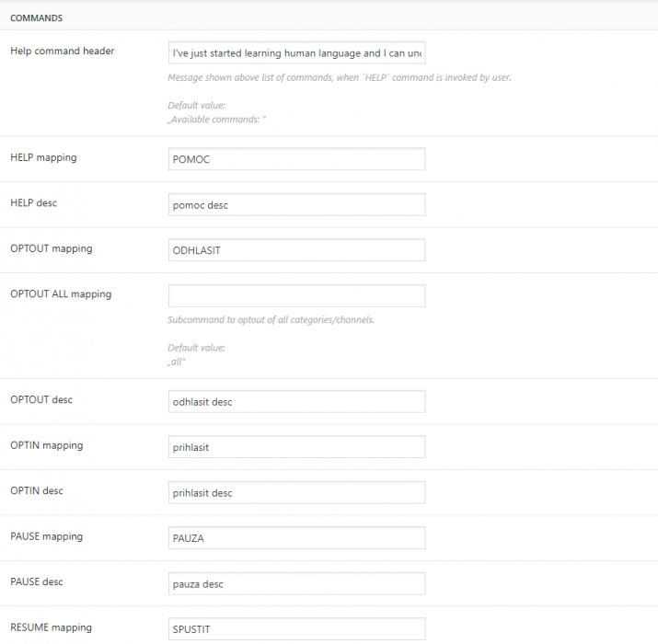Screen dimensions: 658x644
Task: Select the OPTIN desc input field
Action: [296, 492]
